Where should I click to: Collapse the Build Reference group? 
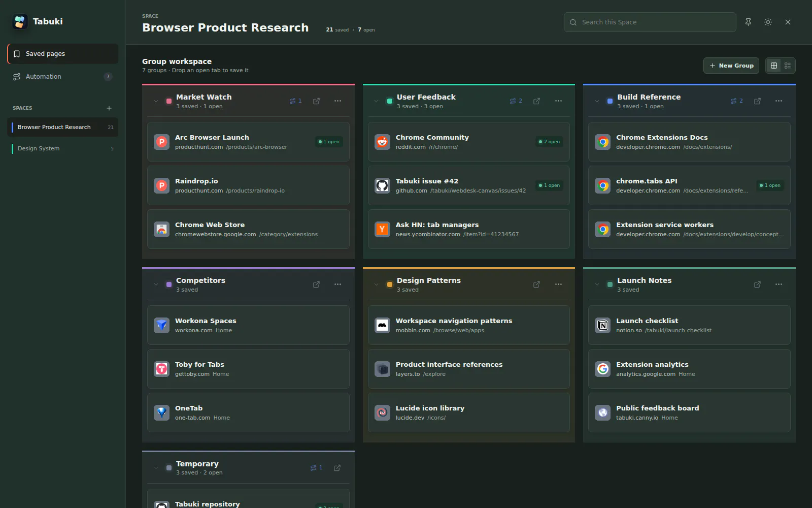coord(597,101)
